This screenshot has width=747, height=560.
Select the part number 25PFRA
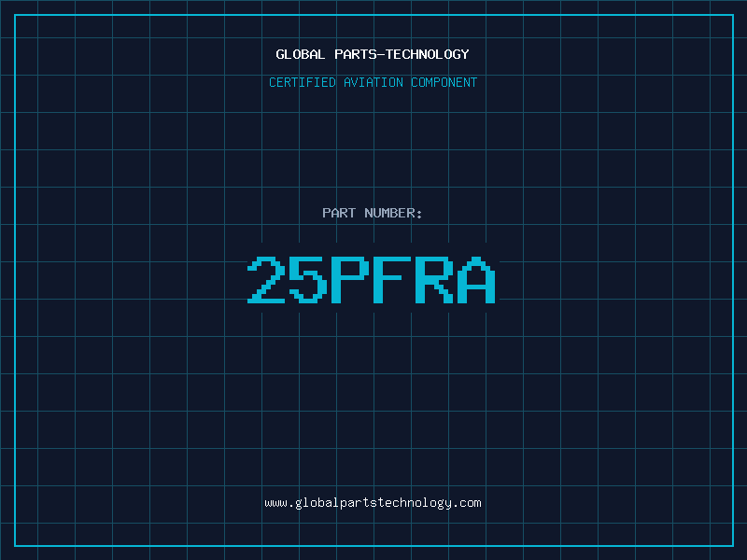pos(372,279)
